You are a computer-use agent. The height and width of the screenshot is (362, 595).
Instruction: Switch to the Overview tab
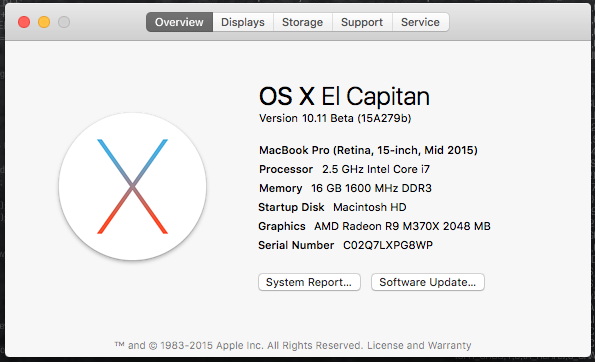(179, 22)
